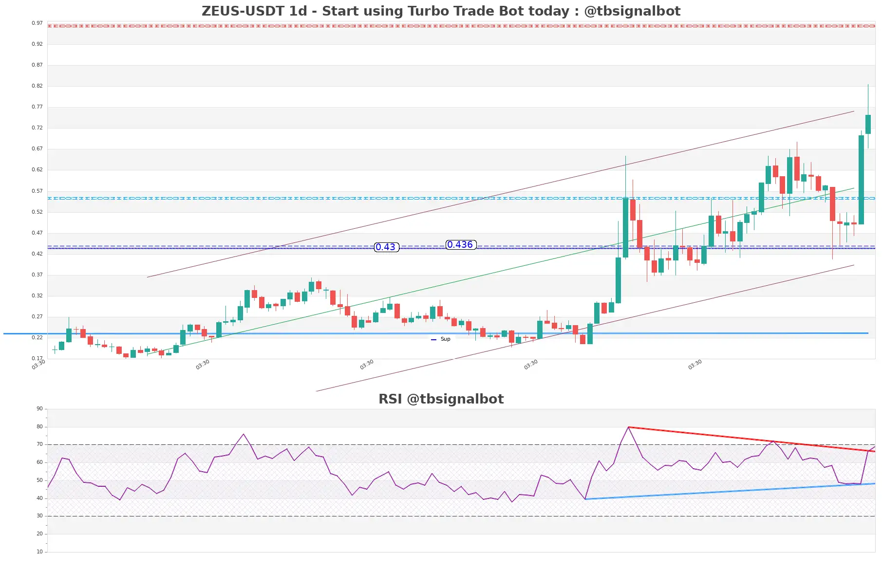The height and width of the screenshot is (588, 882).
Task: Click the RSI axis label 30
Action: tap(39, 516)
